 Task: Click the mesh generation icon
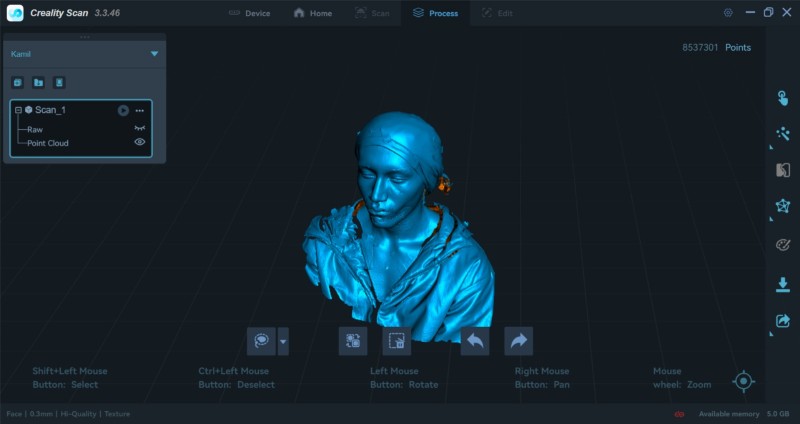tap(783, 206)
